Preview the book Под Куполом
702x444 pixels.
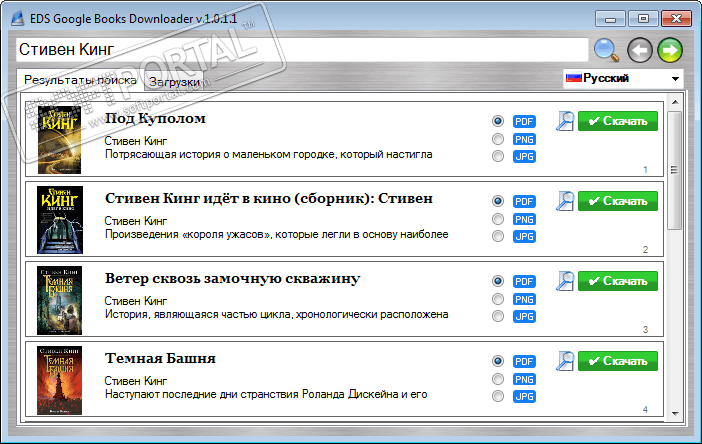click(565, 121)
